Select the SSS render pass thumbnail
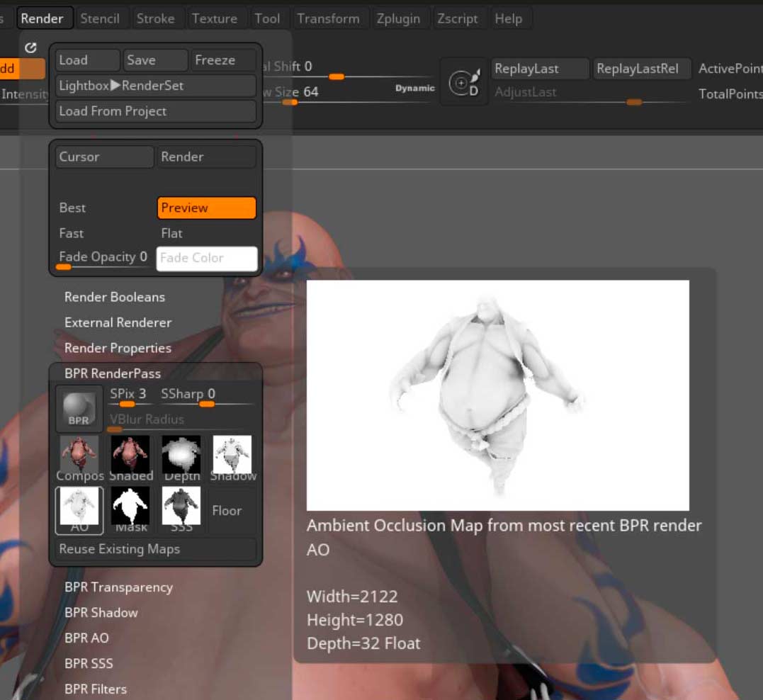The width and height of the screenshot is (763, 700). [x=181, y=510]
